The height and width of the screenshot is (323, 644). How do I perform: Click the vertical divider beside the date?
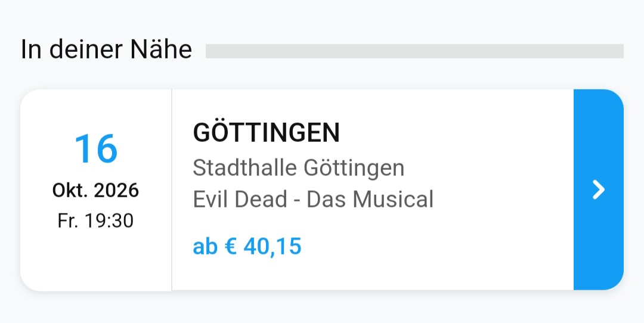pyautogui.click(x=172, y=190)
